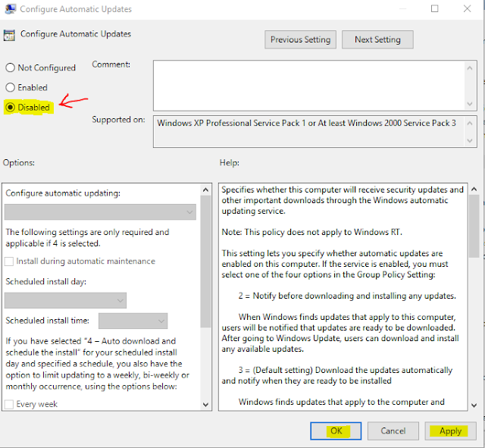Click the 'Windows XP Professional Service Pack 1' text
485x448 pixels.
(x=231, y=123)
